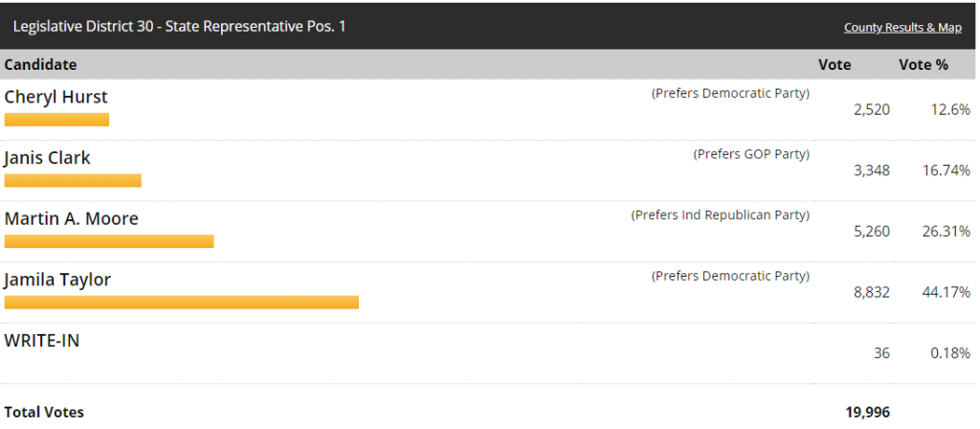Click the Vote column header
This screenshot has height=429, width=980.
tap(835, 65)
